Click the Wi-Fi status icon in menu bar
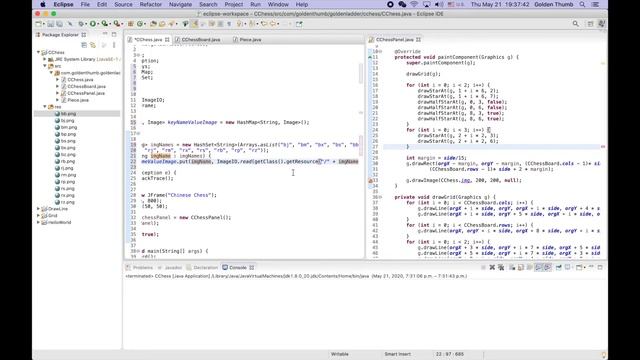Screen dimensions: 640x360 (x=414, y=4)
